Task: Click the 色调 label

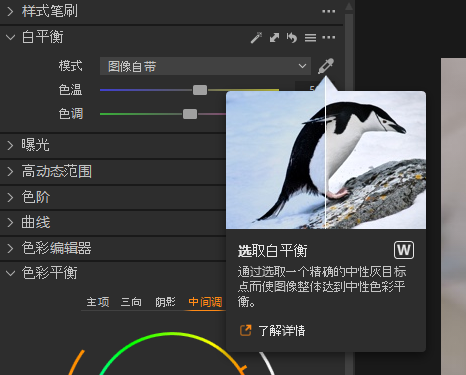Action: (x=71, y=114)
